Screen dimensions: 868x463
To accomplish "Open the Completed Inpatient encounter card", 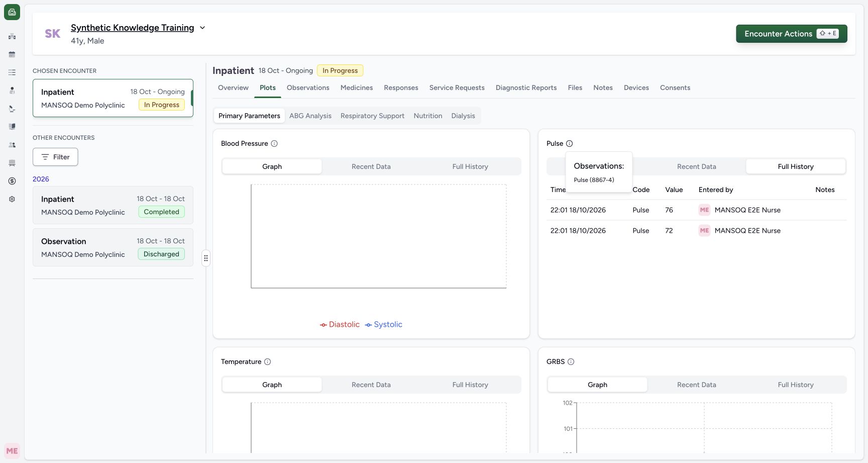I will (x=113, y=205).
